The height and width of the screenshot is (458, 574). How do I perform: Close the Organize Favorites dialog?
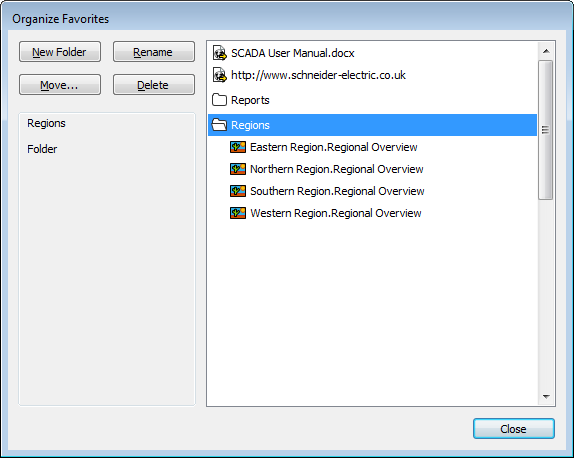(x=514, y=429)
